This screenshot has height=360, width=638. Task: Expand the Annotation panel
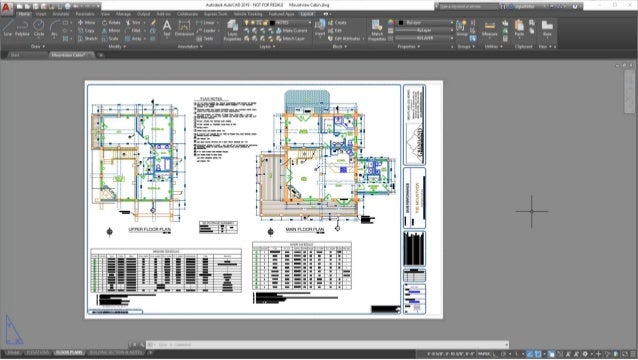coord(190,46)
